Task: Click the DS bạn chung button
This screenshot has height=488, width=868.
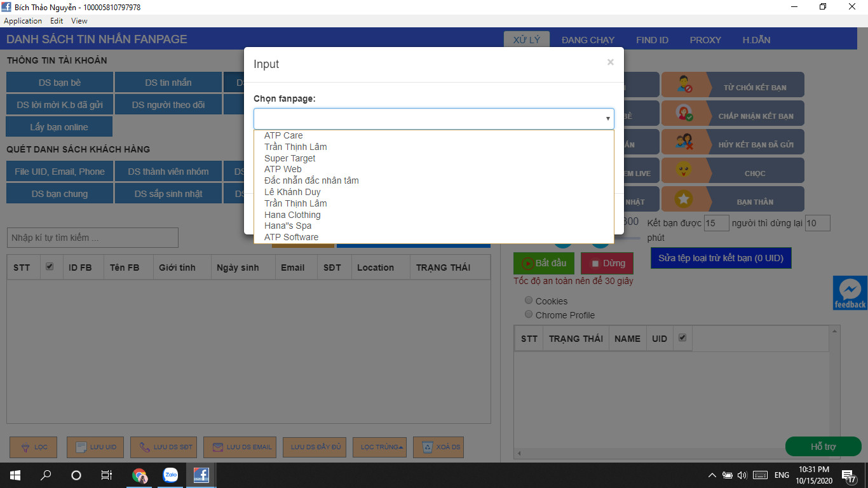Action: tap(60, 194)
